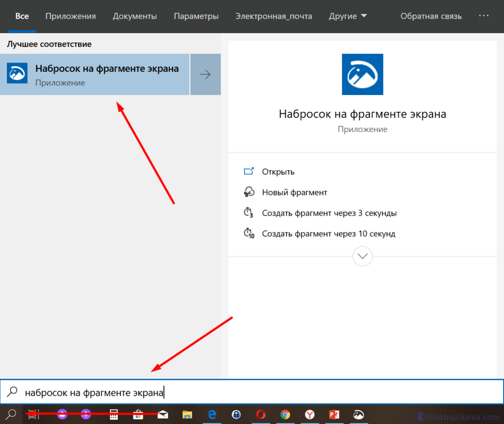Image resolution: width=504 pixels, height=424 pixels.
Task: Open File Explorer from the taskbar
Action: [x=187, y=415]
